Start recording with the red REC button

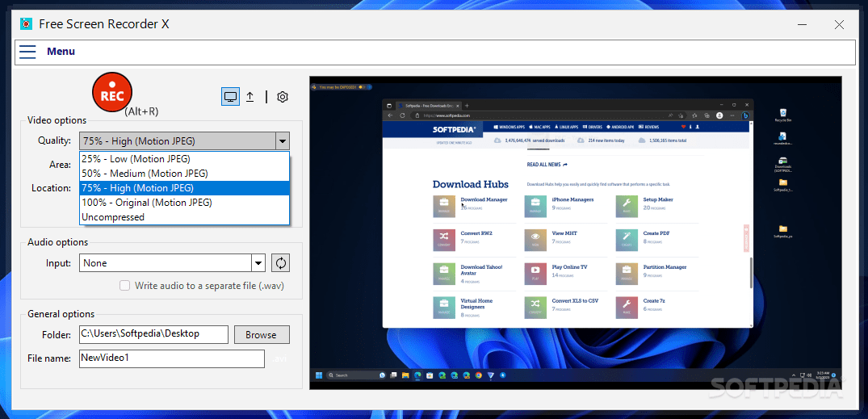111,92
